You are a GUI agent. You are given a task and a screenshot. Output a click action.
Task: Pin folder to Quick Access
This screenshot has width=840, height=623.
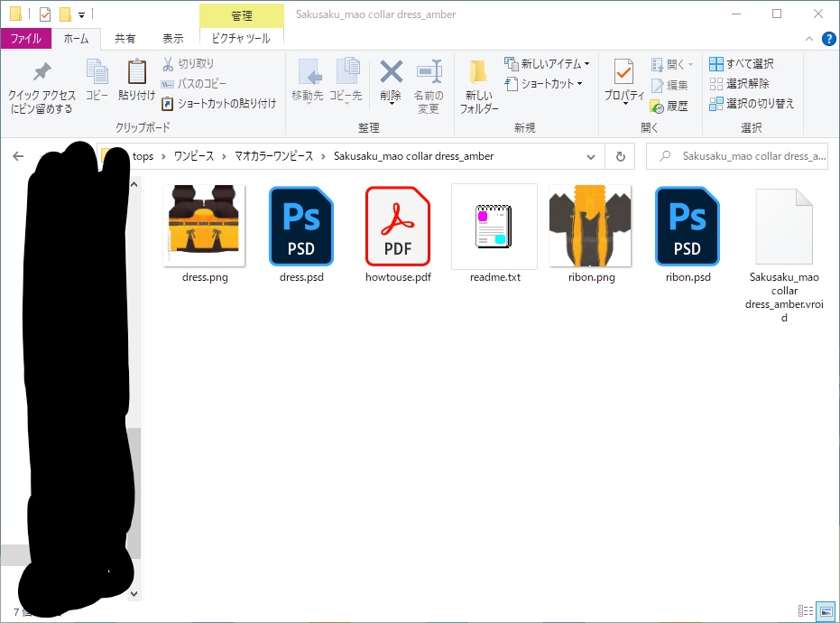(x=42, y=88)
